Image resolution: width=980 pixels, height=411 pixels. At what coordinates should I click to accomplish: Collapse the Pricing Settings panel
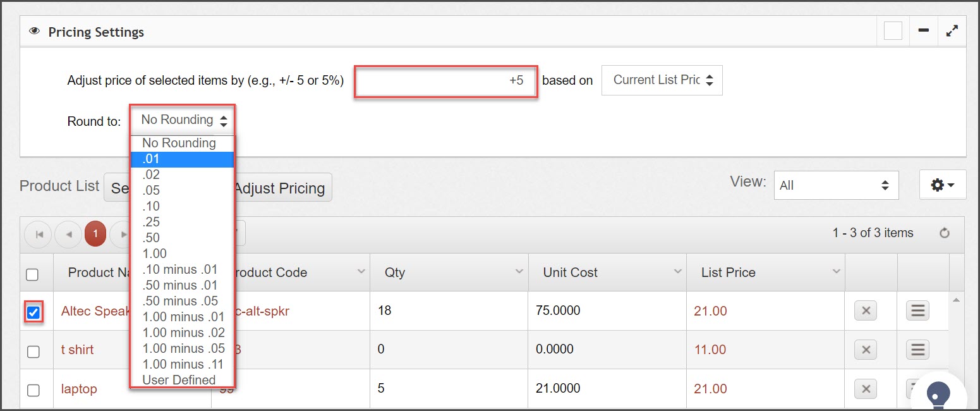(x=923, y=31)
